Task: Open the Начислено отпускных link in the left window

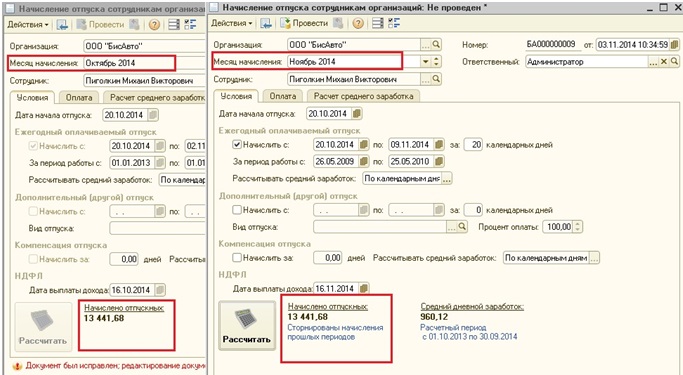Action: (124, 308)
